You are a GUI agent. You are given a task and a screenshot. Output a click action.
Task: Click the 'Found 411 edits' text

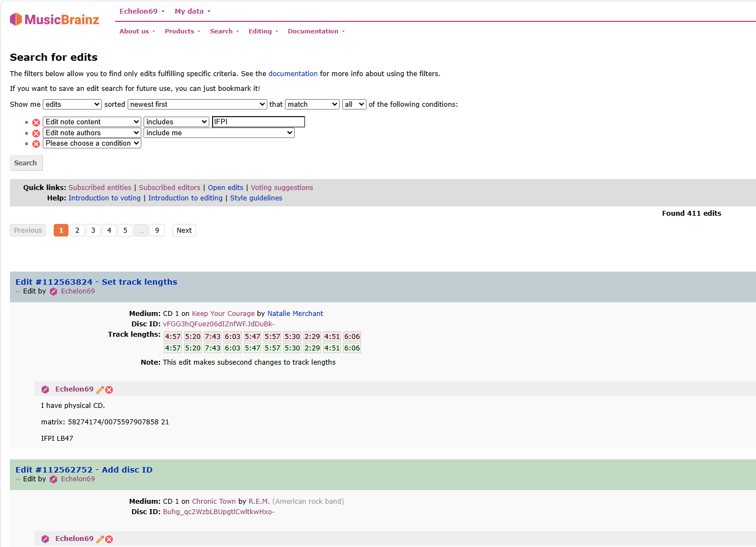click(x=691, y=214)
